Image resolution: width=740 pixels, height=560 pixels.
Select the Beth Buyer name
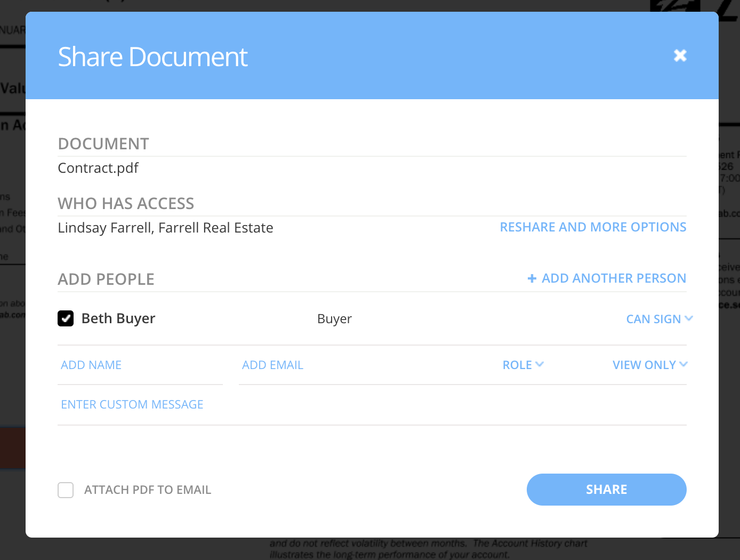point(118,318)
